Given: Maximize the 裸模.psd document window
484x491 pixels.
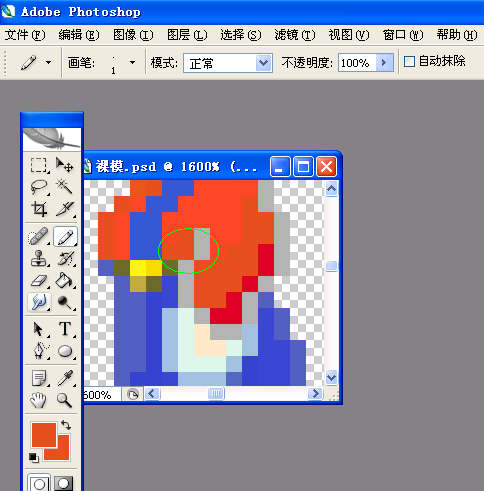Looking at the screenshot, I should pos(303,166).
